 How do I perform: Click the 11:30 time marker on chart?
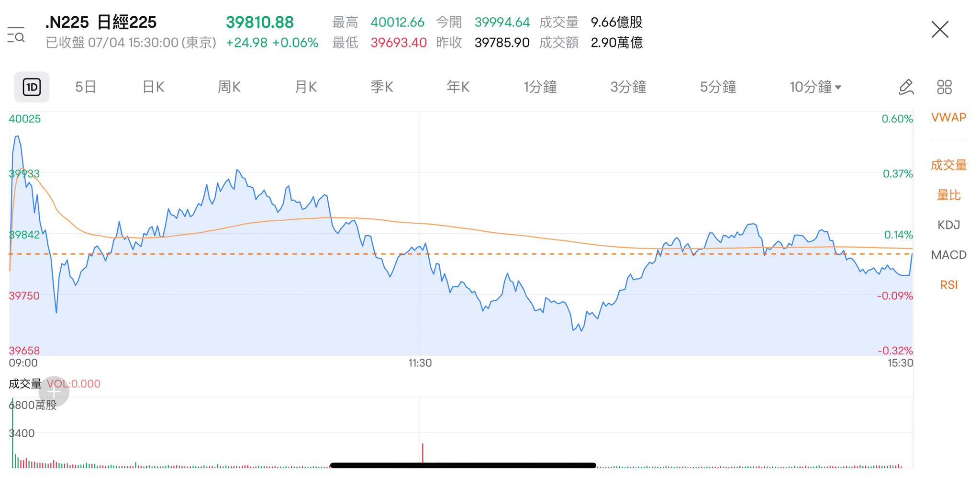(420, 363)
